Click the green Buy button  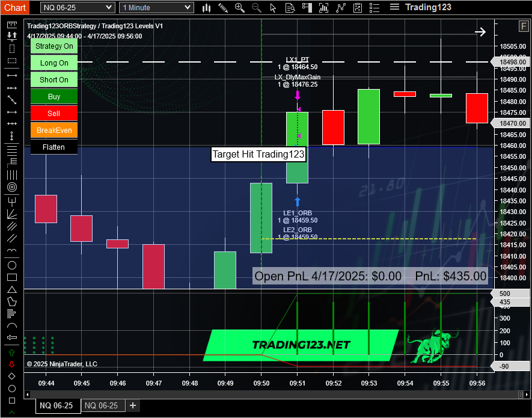point(54,96)
